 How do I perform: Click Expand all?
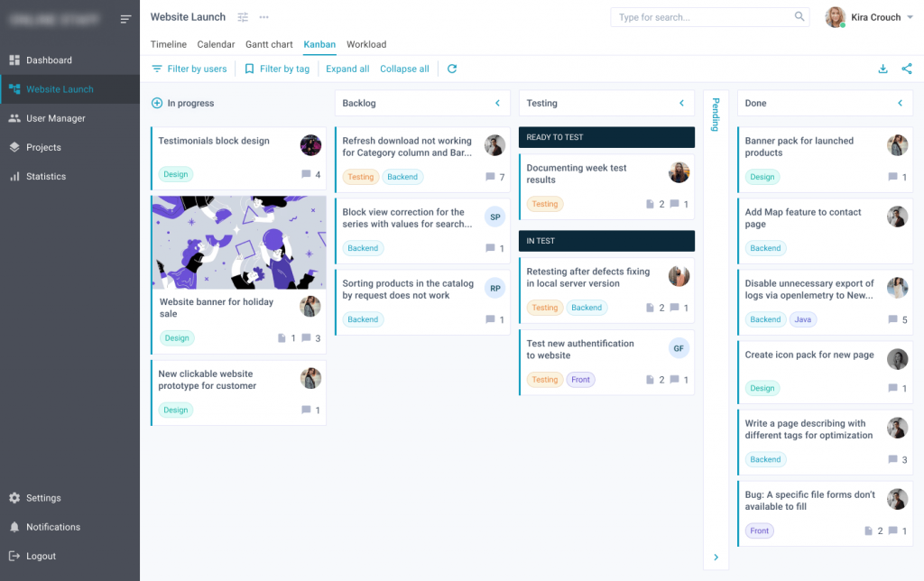click(x=347, y=69)
